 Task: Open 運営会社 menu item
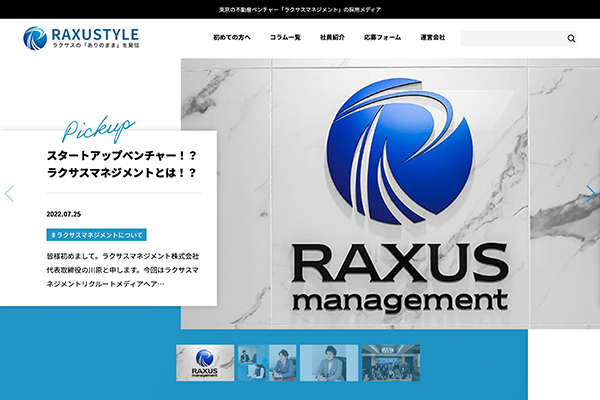432,38
